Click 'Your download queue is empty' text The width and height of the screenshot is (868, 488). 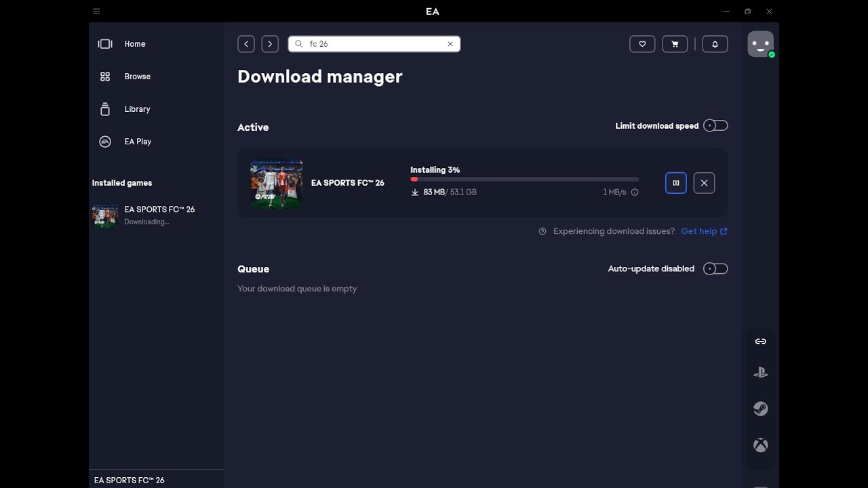pos(297,289)
